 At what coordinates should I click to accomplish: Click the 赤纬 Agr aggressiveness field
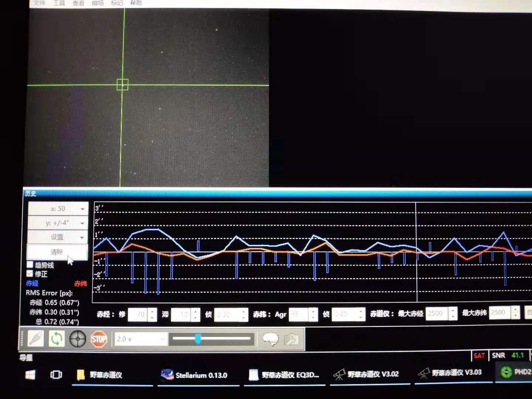pos(299,314)
